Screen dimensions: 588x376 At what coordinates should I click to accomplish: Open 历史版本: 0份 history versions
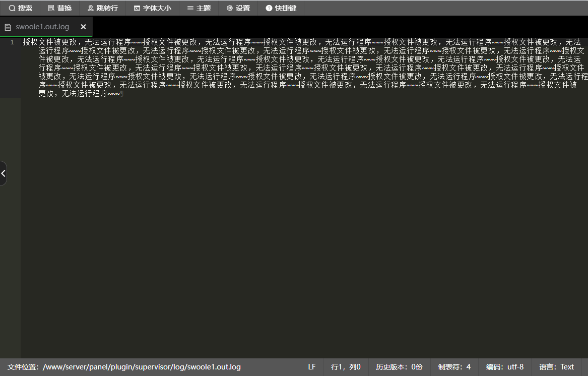click(x=399, y=366)
